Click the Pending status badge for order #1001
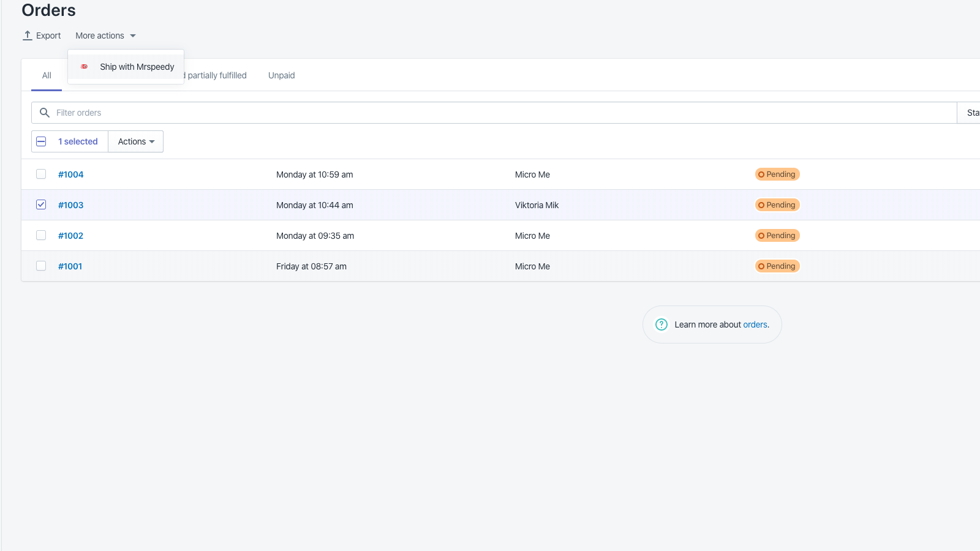Screen dimensions: 980x551 (x=777, y=266)
